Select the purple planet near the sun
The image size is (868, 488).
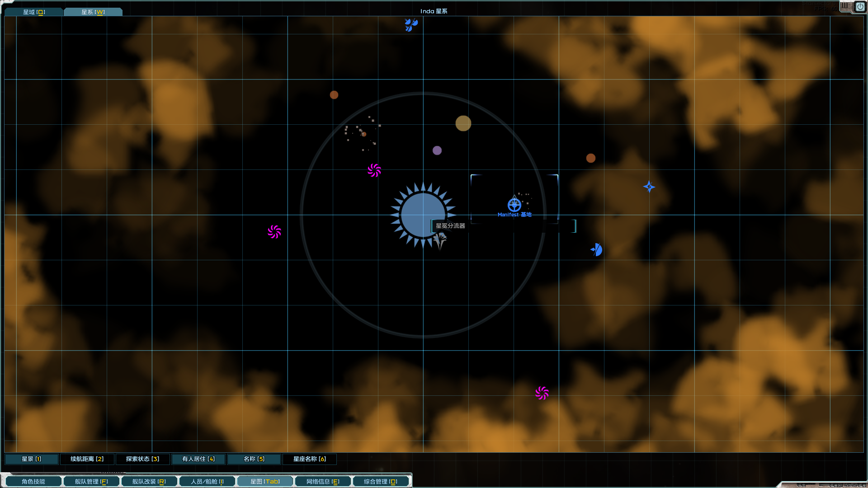437,150
